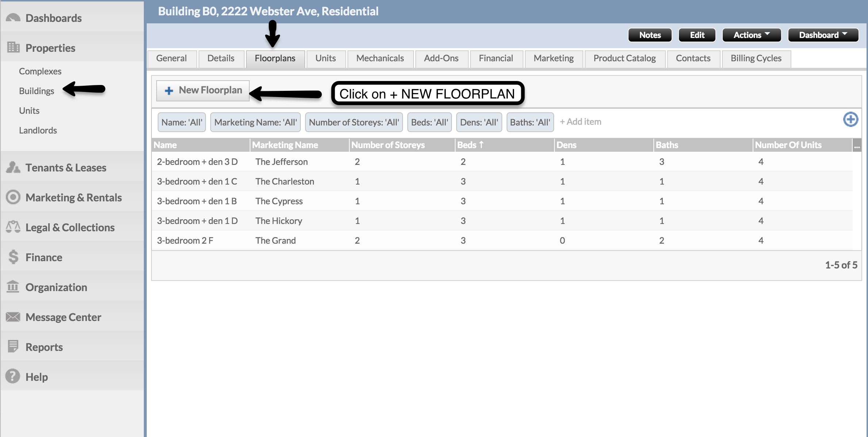Click the Finance dollar sign icon
This screenshot has width=868, height=437.
coord(13,257)
